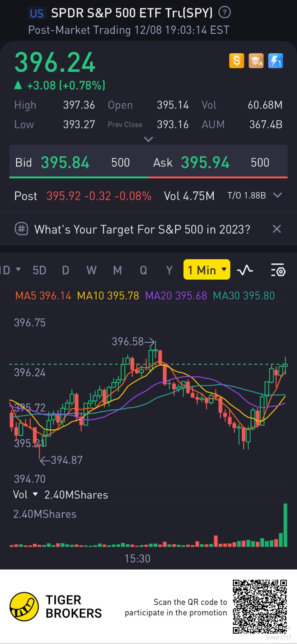
Task: Tap the +3.08 (+0.78%) change text
Action: (66, 85)
